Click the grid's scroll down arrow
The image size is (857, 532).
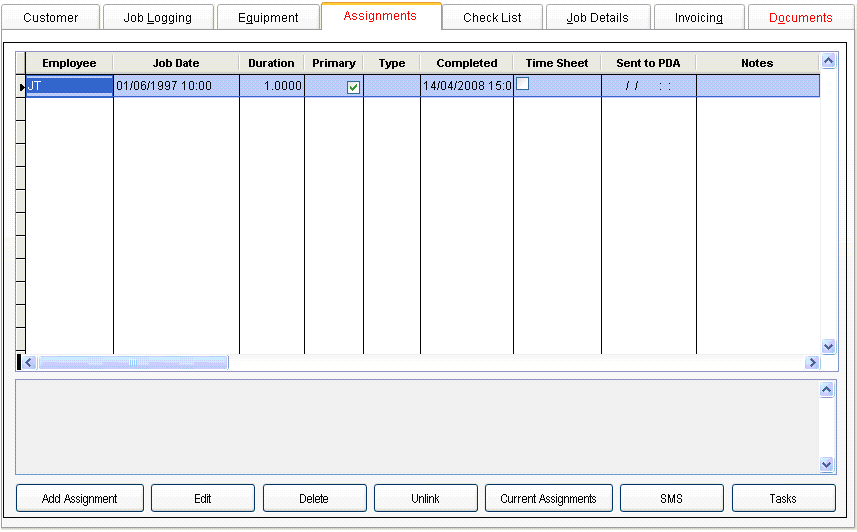828,346
